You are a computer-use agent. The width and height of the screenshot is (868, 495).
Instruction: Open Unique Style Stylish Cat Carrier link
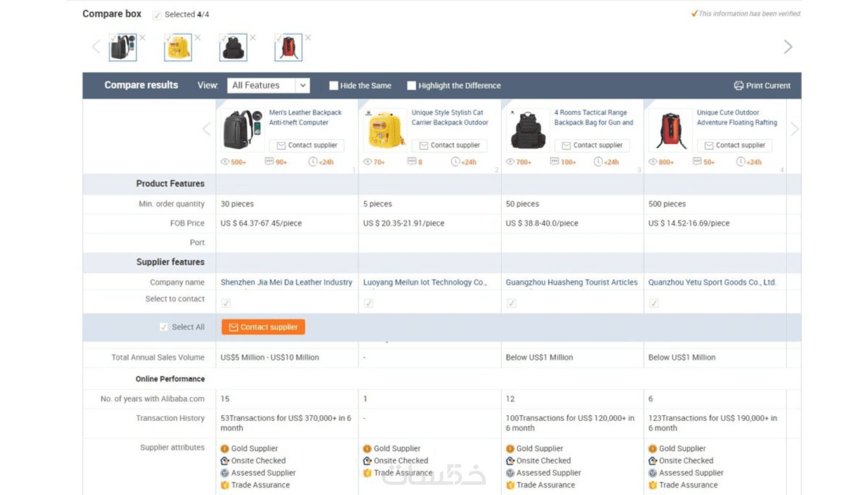450,118
